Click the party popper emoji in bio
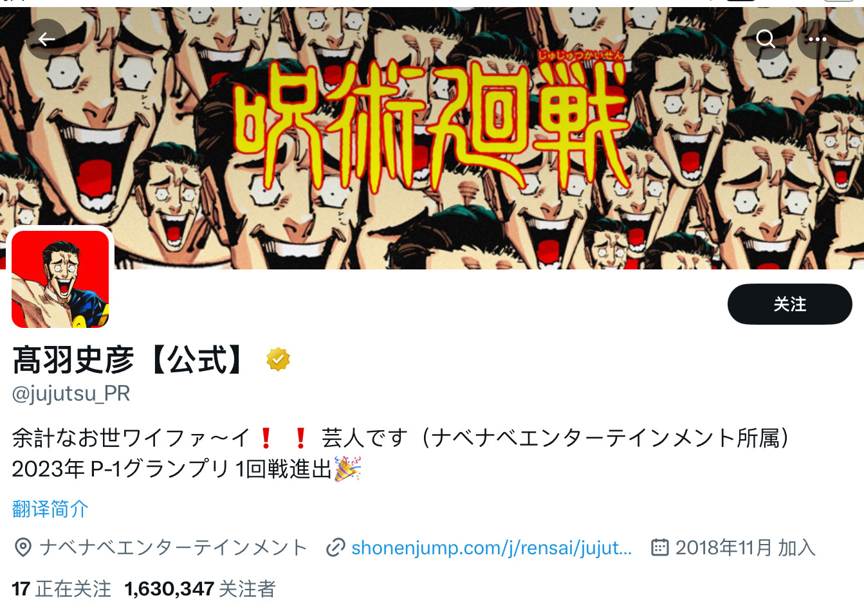This screenshot has width=864, height=616. 347,469
